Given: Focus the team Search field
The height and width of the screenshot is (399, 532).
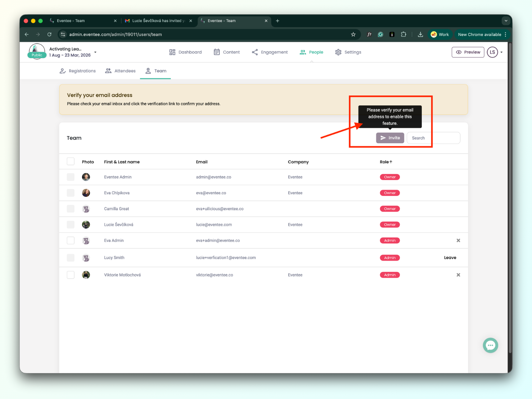Looking at the screenshot, I should (x=434, y=138).
